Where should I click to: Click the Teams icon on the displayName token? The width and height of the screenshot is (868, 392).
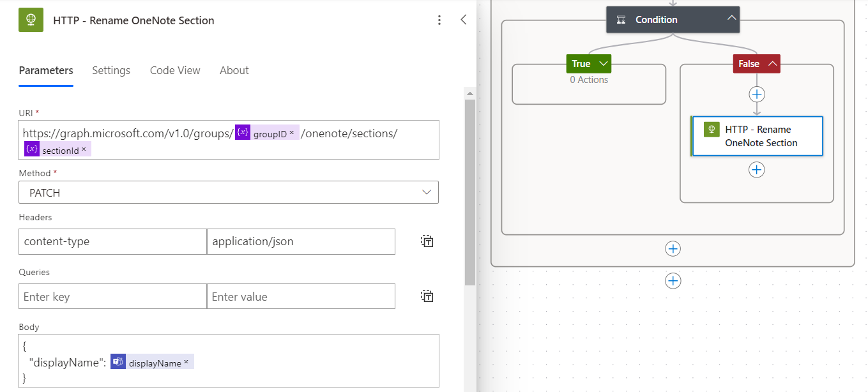point(118,362)
